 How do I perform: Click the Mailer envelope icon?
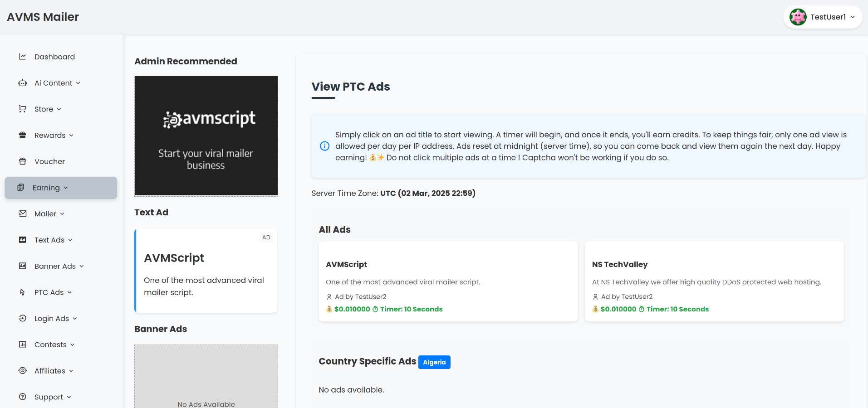coord(23,214)
